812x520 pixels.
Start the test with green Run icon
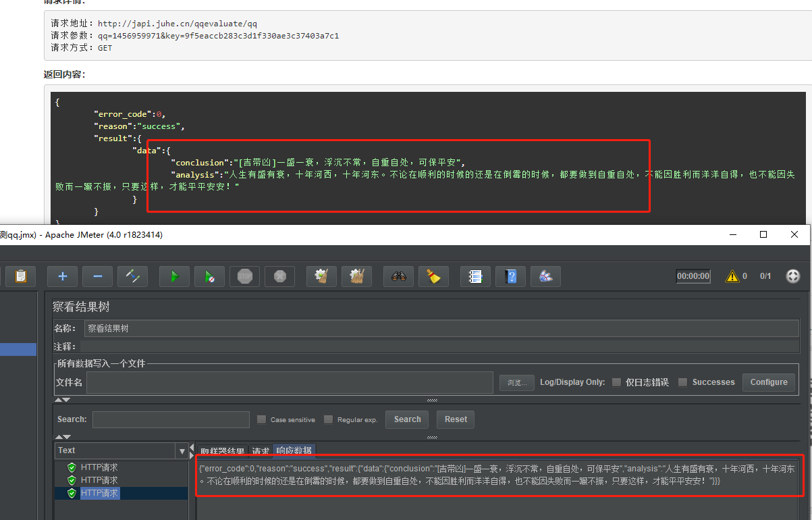click(175, 276)
